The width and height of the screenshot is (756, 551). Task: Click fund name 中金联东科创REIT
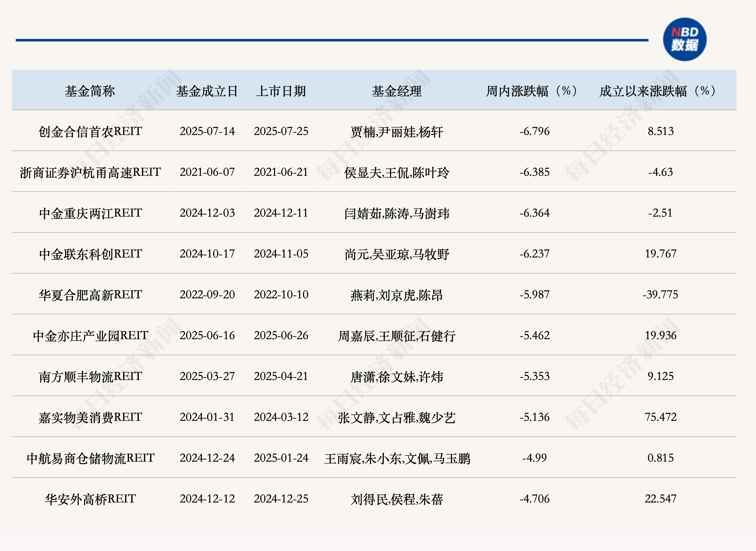(x=90, y=254)
